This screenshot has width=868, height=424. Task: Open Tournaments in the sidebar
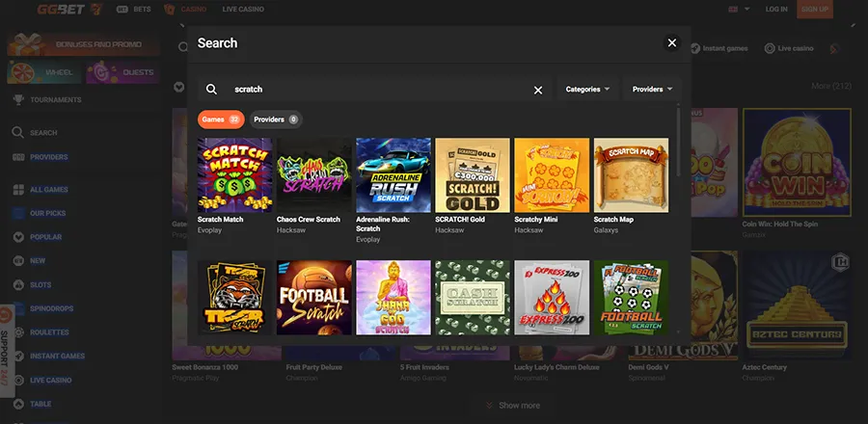click(47, 100)
